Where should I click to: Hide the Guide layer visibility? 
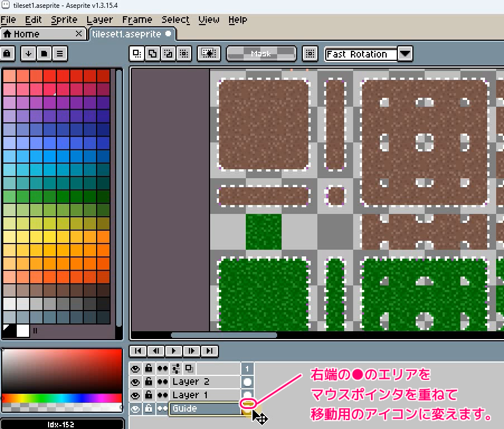pyautogui.click(x=135, y=408)
